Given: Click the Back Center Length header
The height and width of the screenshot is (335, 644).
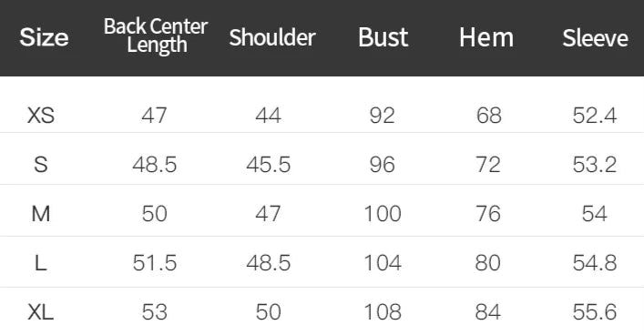Looking at the screenshot, I should [156, 36].
